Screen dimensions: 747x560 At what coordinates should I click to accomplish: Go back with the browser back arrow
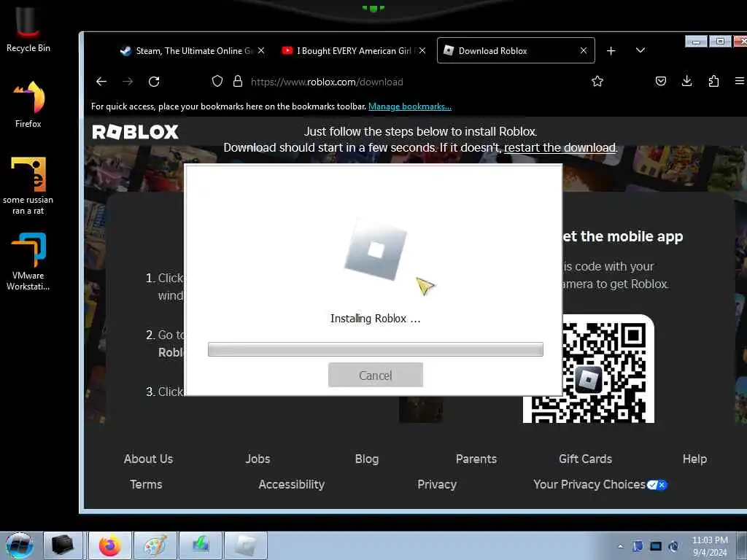tap(101, 82)
